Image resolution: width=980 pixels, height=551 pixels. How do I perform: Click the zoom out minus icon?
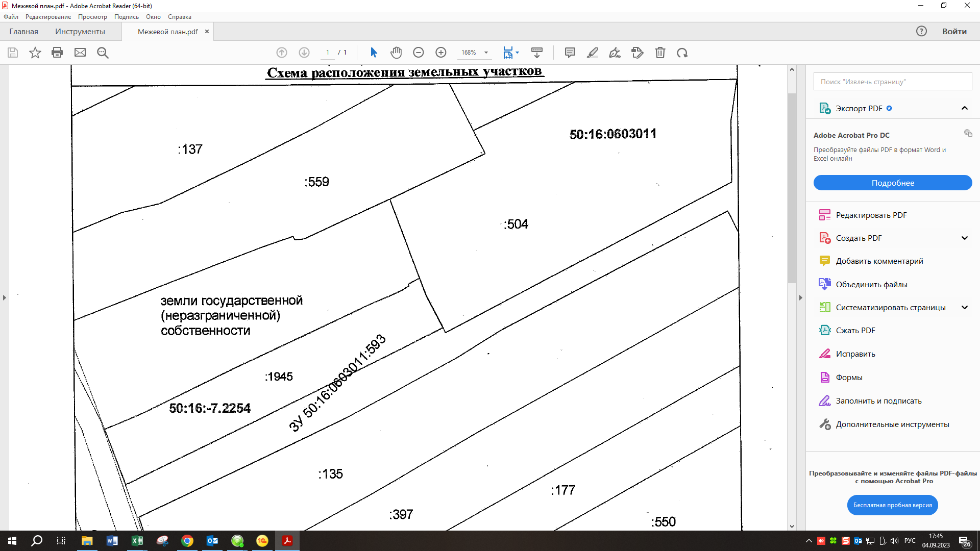point(419,53)
